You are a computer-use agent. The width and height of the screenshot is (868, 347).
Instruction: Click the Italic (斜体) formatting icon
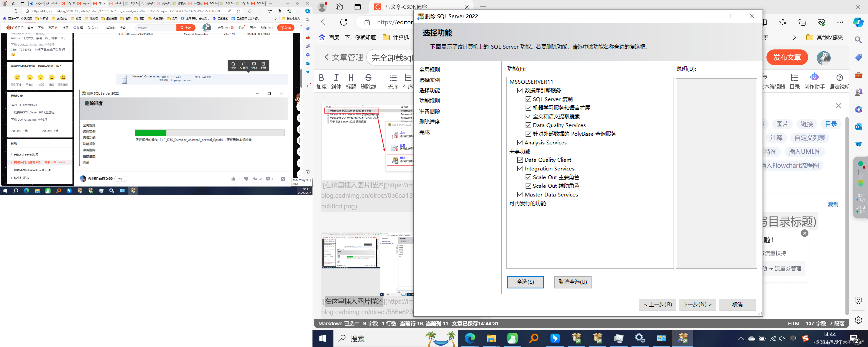pyautogui.click(x=336, y=78)
